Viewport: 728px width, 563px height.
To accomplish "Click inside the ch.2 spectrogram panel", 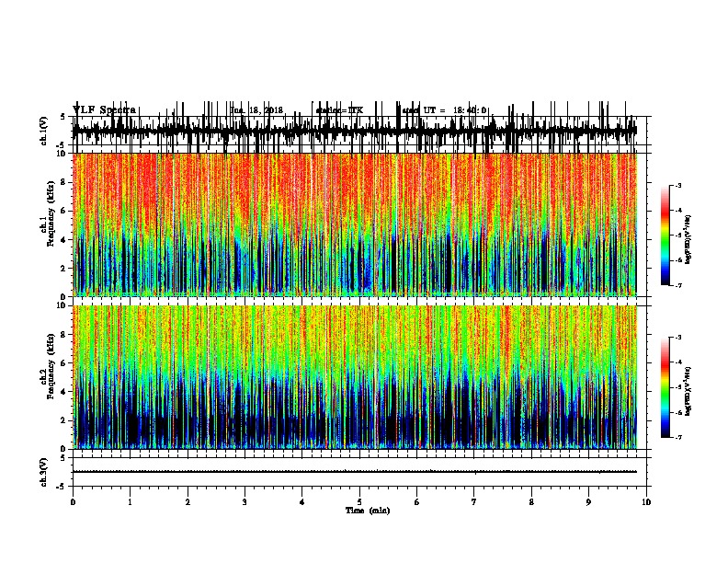I will coord(354,377).
